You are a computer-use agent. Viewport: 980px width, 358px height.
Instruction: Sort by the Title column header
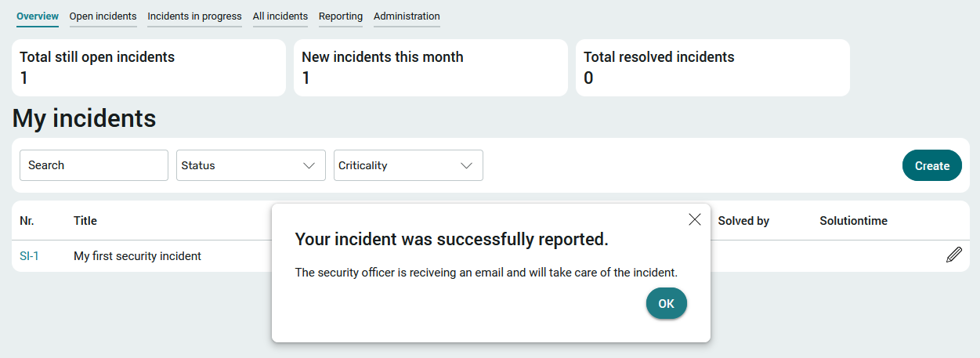coord(85,221)
